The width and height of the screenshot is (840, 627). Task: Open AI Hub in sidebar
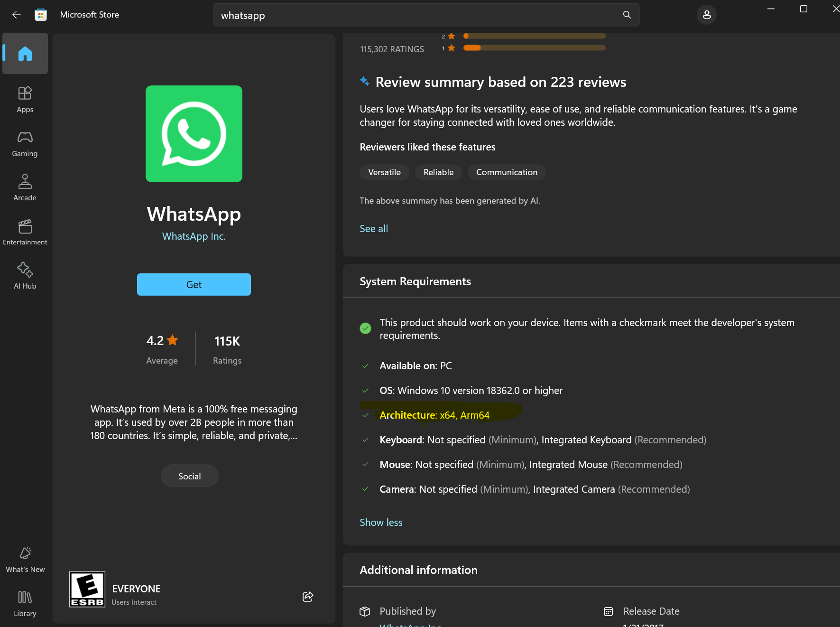click(x=25, y=276)
